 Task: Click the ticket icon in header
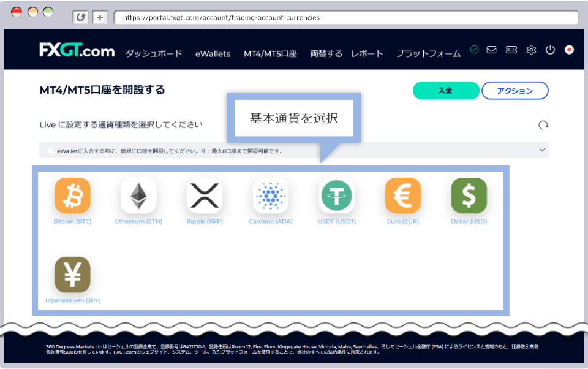[511, 50]
